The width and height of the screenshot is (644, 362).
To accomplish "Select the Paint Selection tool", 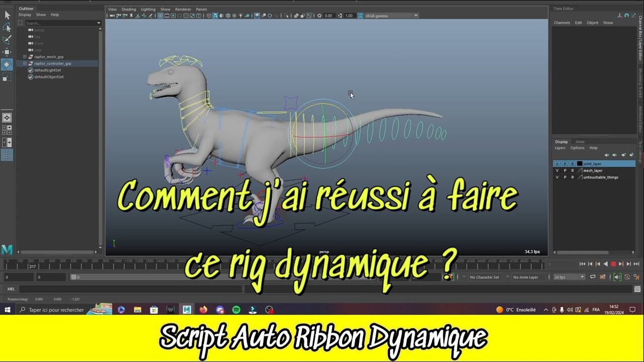I will coord(7,40).
